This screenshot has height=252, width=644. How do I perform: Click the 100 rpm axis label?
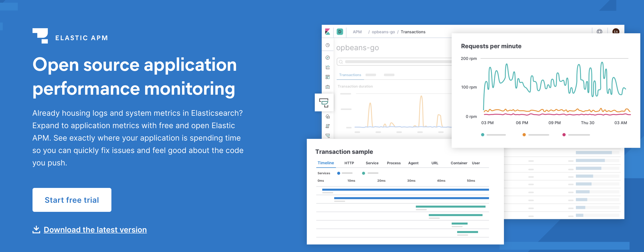tap(469, 87)
